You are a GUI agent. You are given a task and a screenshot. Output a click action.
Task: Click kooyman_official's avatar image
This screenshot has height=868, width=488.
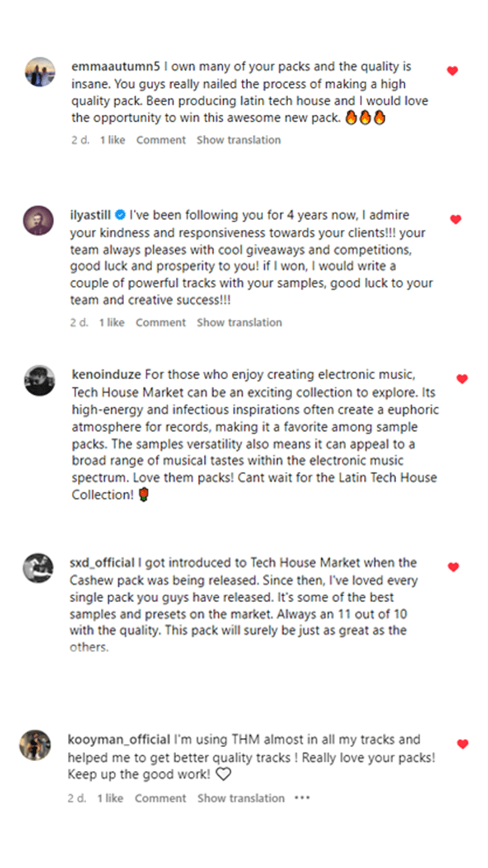pos(35,745)
